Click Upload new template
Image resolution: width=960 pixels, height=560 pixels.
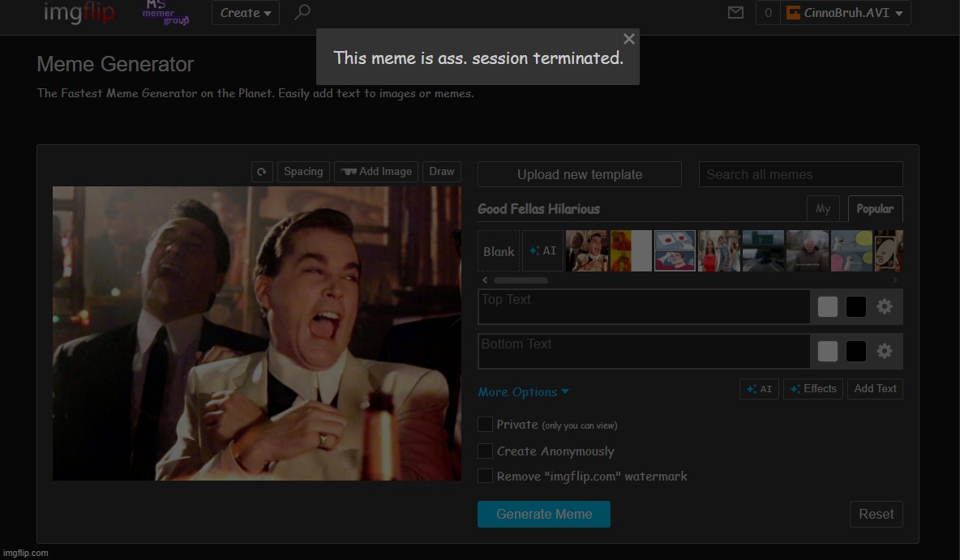click(x=579, y=174)
